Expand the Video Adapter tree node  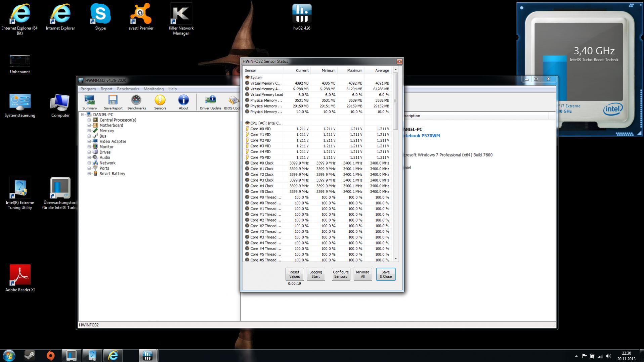click(x=89, y=141)
